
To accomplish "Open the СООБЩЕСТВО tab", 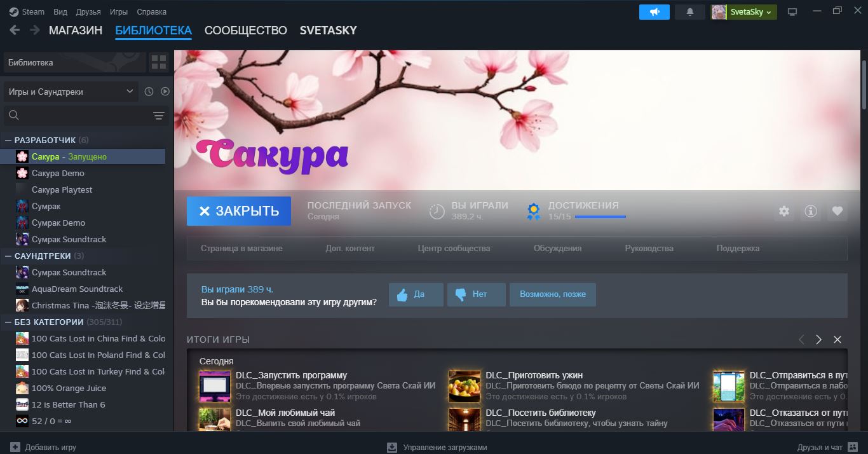I will (246, 31).
